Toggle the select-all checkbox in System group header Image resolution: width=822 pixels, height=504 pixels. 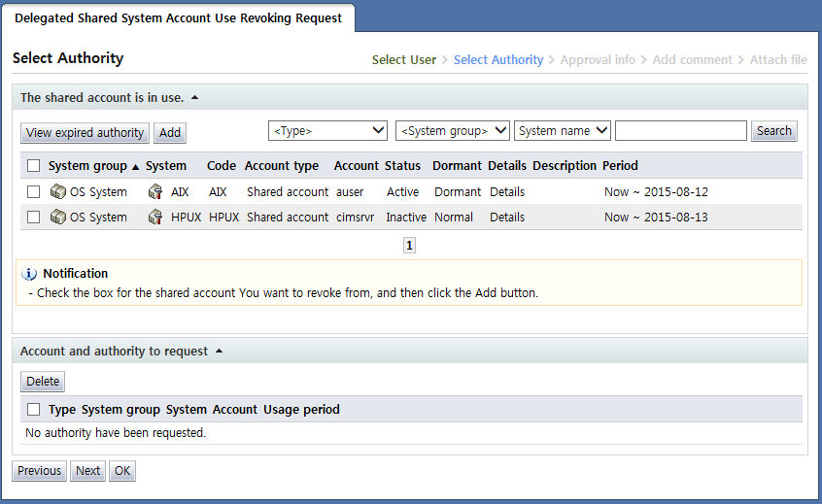coord(34,166)
